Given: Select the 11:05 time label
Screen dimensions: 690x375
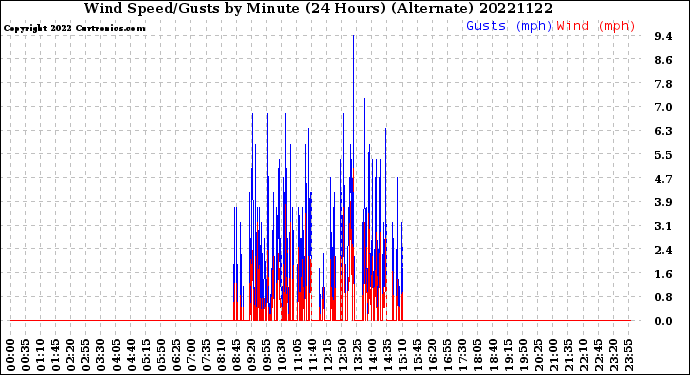Looking at the screenshot, I should click(297, 355).
